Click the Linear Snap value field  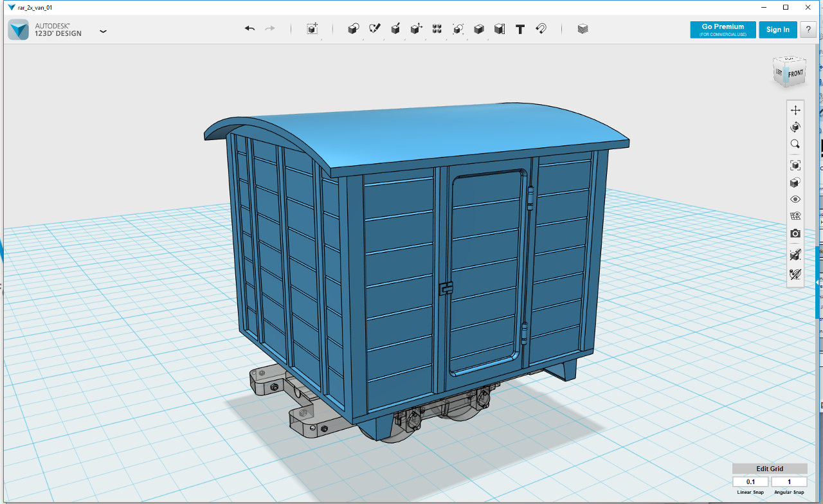point(750,482)
